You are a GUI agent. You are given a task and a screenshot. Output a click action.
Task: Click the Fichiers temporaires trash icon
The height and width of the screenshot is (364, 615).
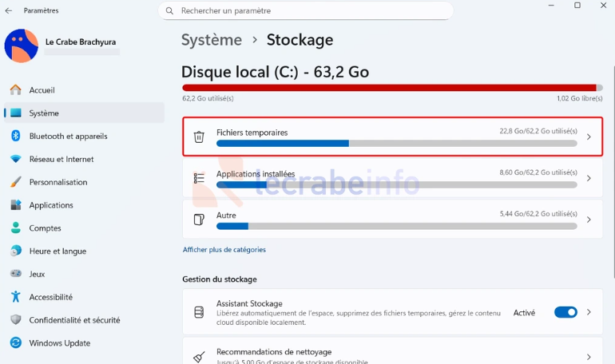[x=199, y=136]
